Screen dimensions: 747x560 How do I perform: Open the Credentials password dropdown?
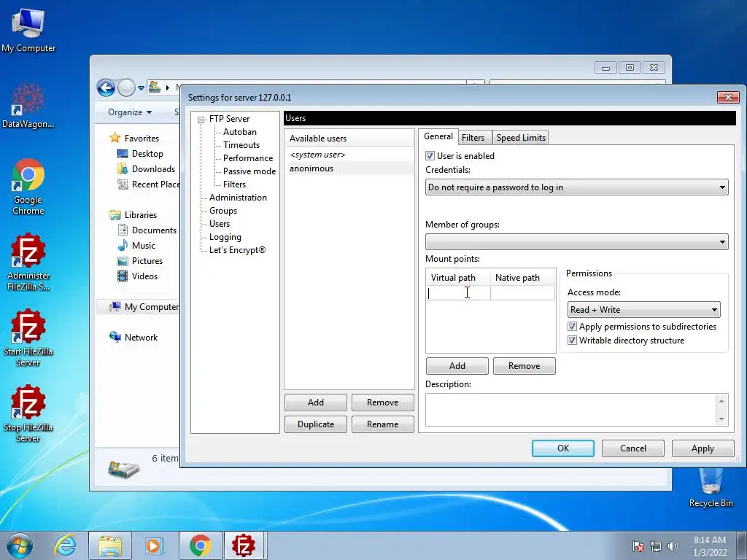[576, 187]
